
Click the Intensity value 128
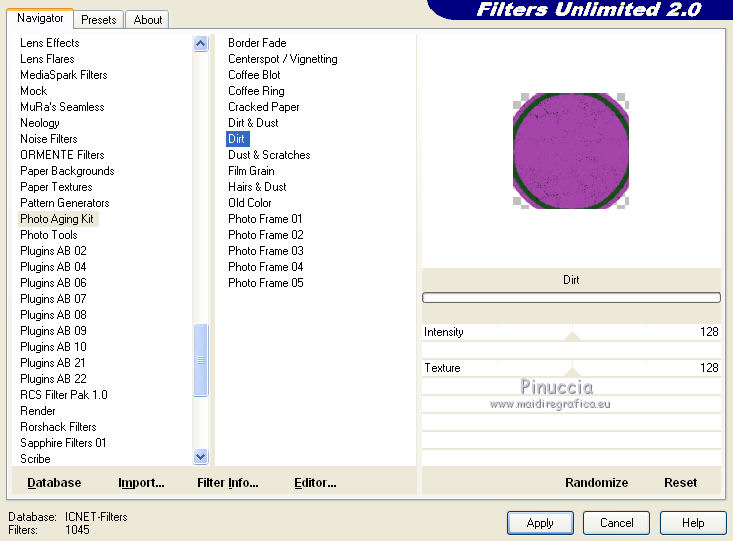[709, 332]
